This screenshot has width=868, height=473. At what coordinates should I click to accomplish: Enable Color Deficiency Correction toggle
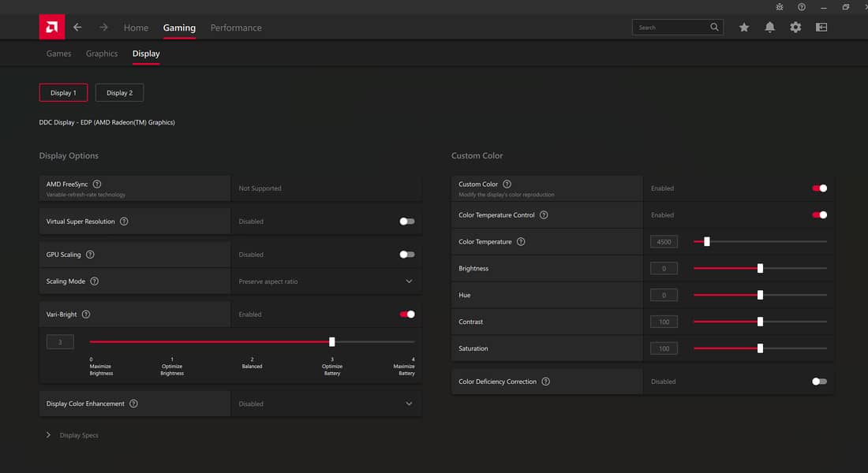coord(819,382)
